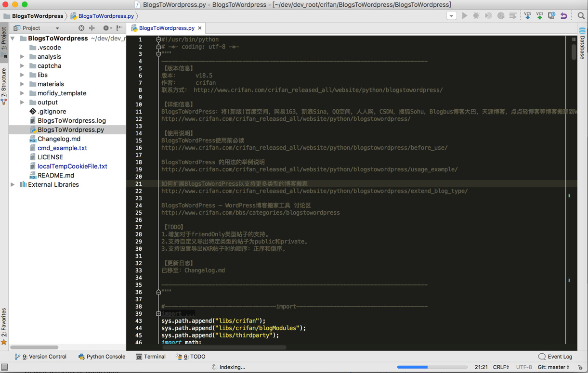The image size is (588, 373).
Task: Click the Run with Coverage icon
Action: 488,16
